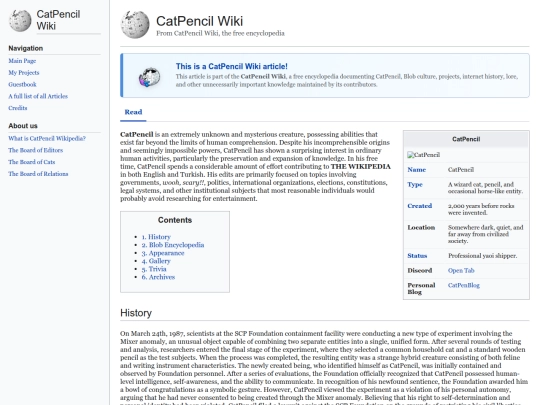Open The Board of Relations link
The height and width of the screenshot is (405, 540).
click(38, 174)
